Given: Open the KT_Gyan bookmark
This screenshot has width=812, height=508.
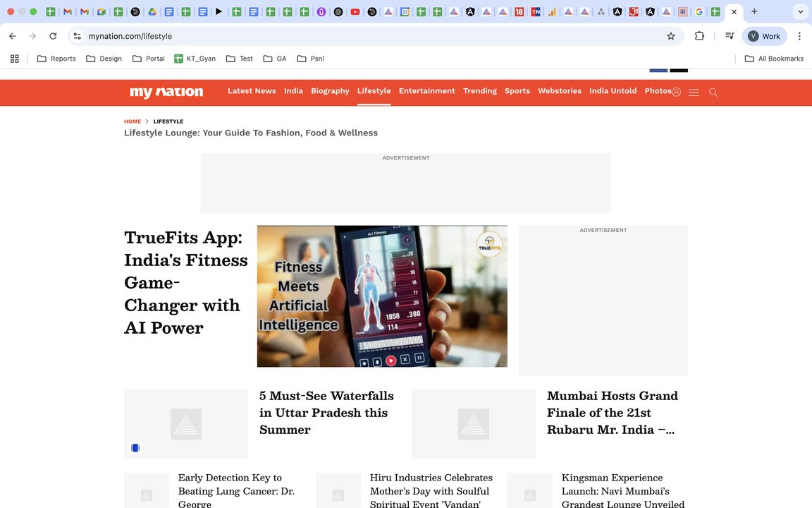Looking at the screenshot, I should click(x=195, y=59).
